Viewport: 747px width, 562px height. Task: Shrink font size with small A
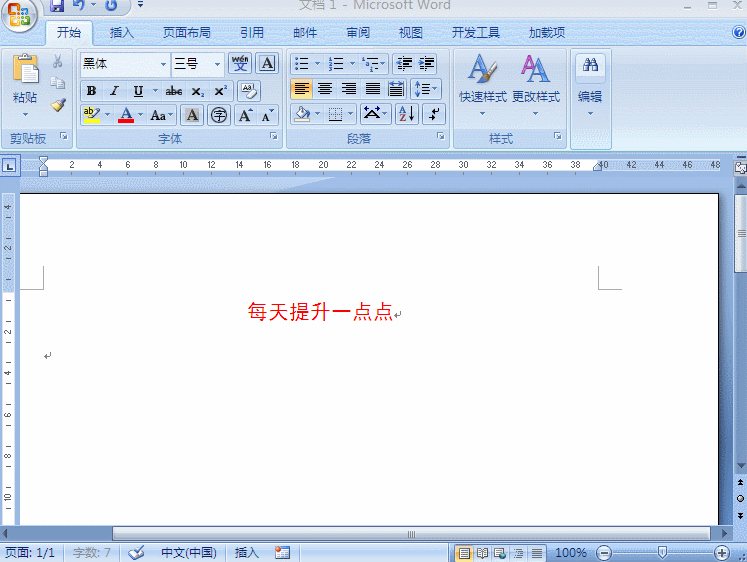point(267,115)
